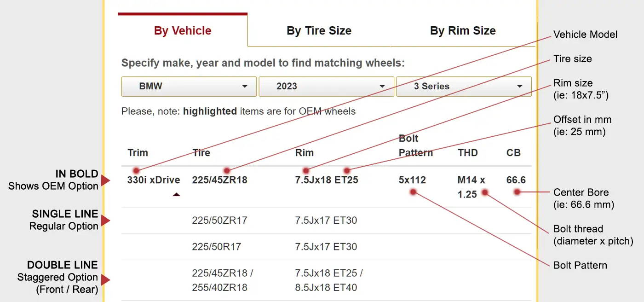Click the 7.5Jx18 ET25 OEM rim entry
Screen dimensions: 644x302
327,180
